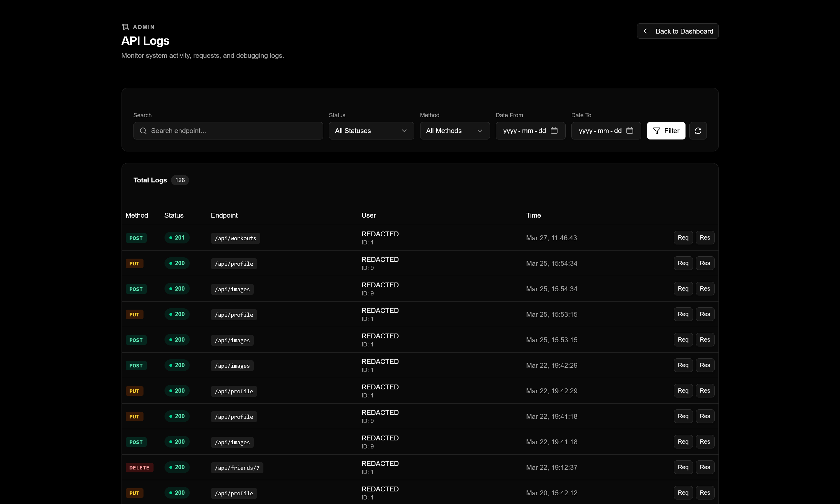
Task: Click the refresh logs icon
Action: (x=698, y=131)
